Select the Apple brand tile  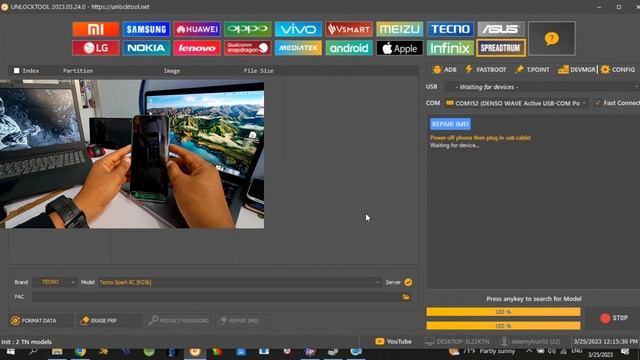(399, 48)
